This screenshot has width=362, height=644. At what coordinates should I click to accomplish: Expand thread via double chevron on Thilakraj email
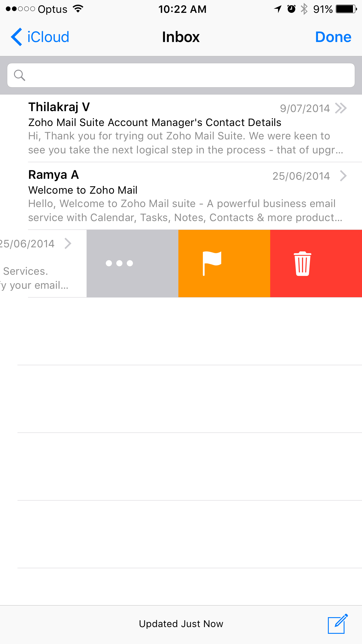coord(341,108)
